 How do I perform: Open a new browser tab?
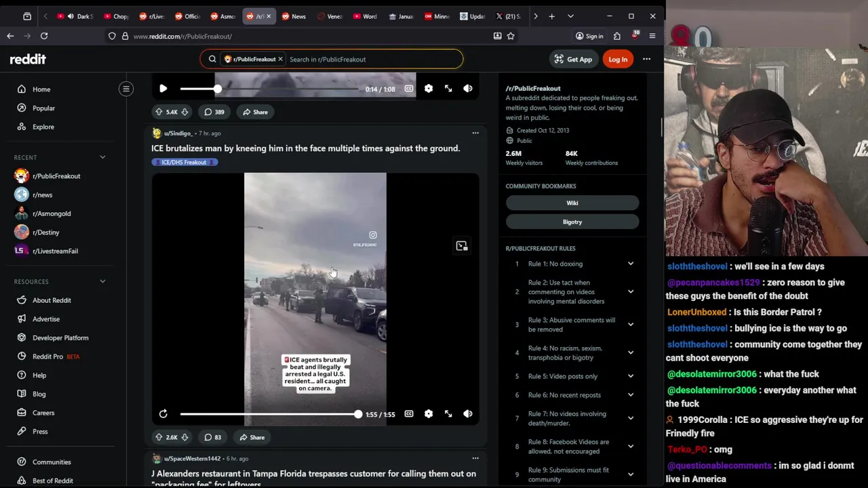[x=551, y=16]
